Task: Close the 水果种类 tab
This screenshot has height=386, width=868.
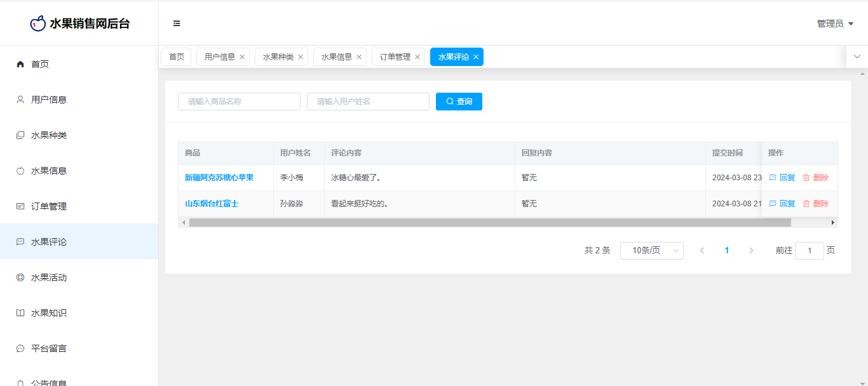Action: coord(301,57)
